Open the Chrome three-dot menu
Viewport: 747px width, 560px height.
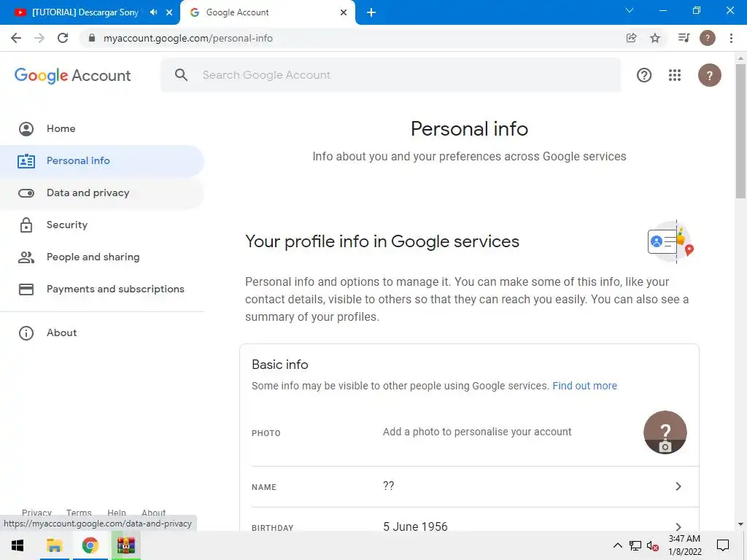[x=731, y=38]
